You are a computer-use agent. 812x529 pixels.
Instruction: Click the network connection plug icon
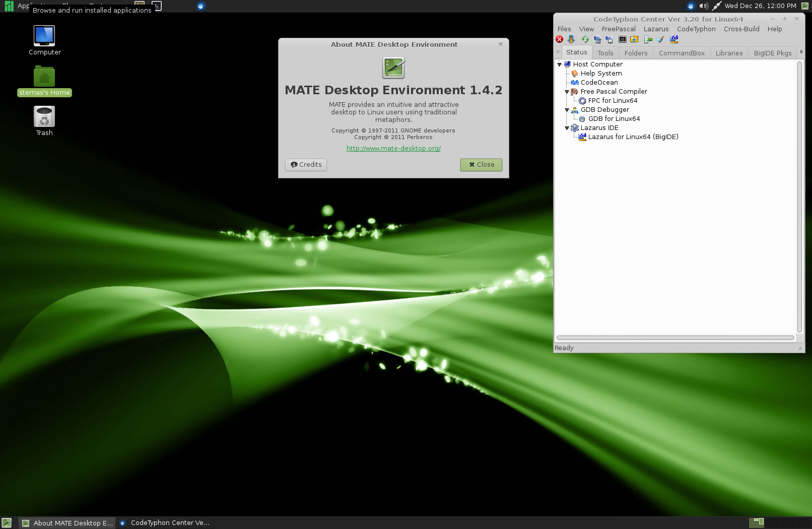tap(716, 6)
